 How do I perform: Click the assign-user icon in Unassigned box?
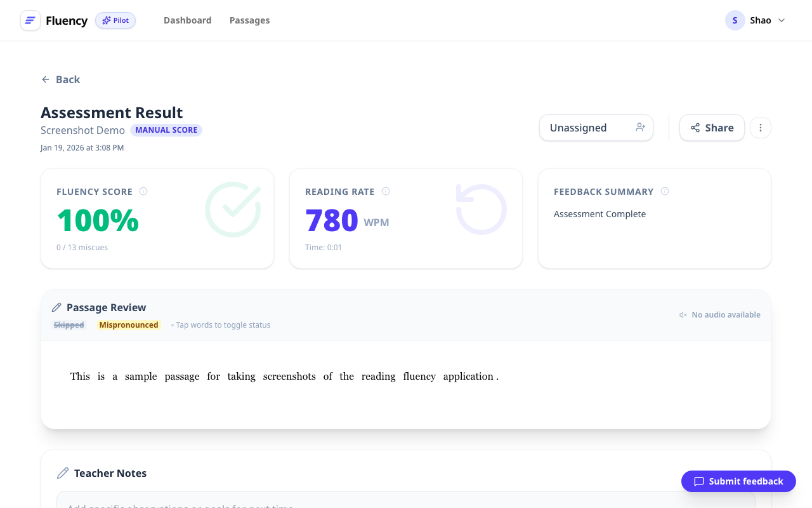pyautogui.click(x=641, y=128)
